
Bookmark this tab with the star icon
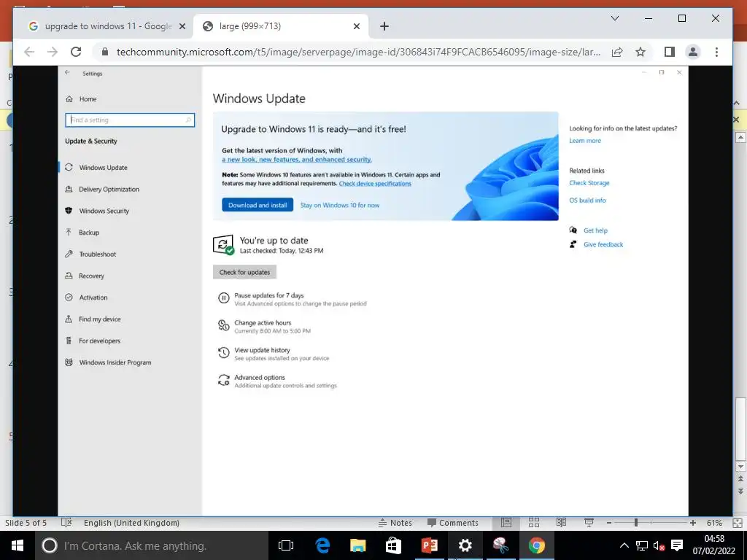click(640, 52)
